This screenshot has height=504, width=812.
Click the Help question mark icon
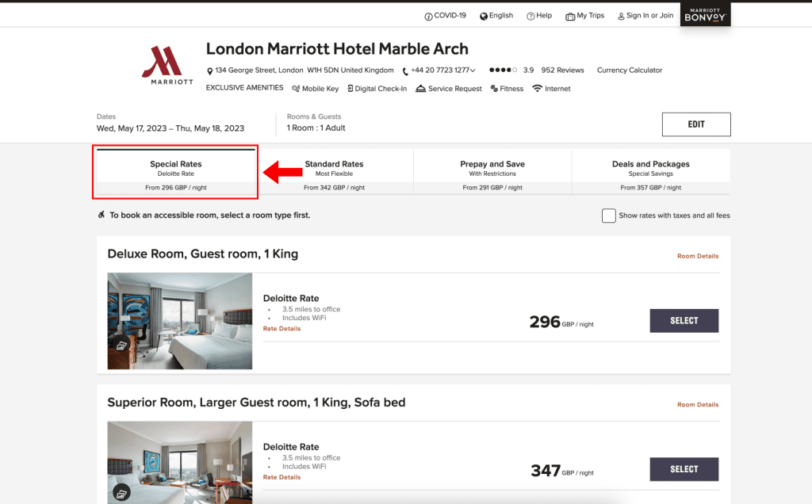(530, 17)
